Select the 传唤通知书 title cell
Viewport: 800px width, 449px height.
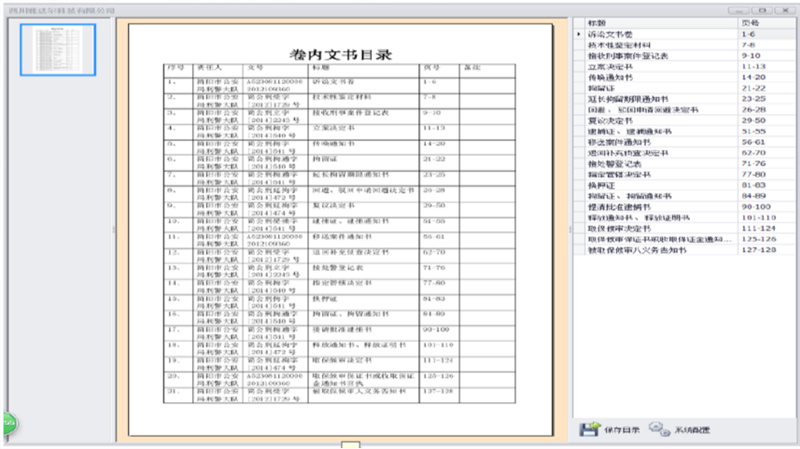[661, 77]
